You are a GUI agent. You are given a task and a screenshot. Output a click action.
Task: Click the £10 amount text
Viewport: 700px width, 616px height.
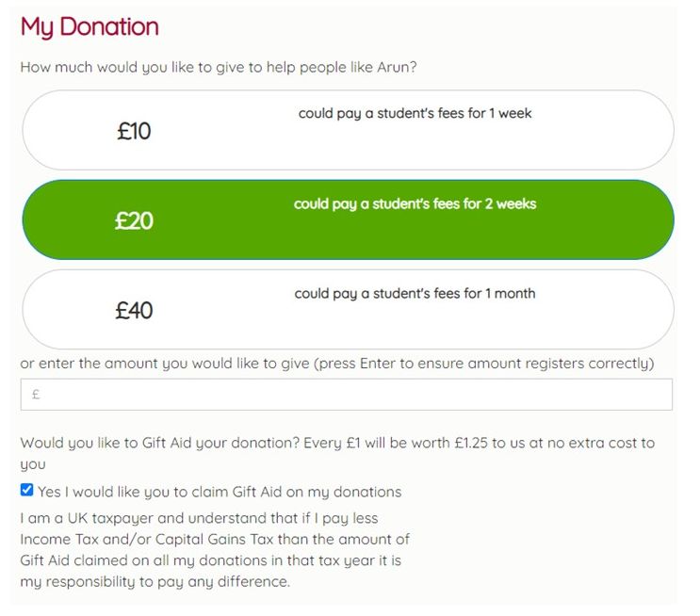[134, 131]
